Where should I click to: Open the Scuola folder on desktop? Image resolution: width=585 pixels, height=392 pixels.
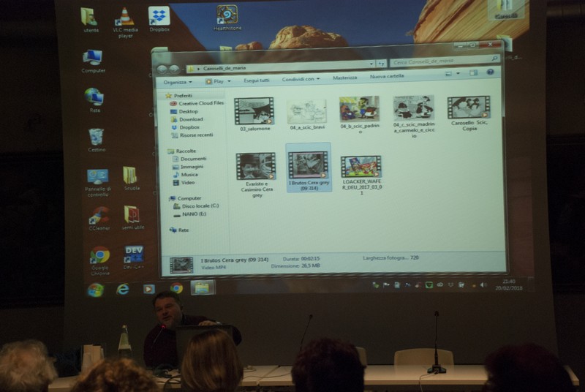pos(131,178)
